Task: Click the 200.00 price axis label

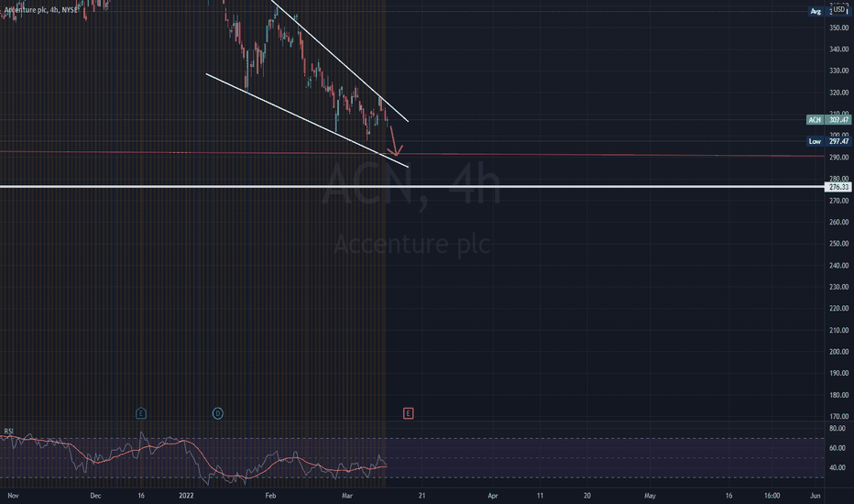Action: coord(838,352)
